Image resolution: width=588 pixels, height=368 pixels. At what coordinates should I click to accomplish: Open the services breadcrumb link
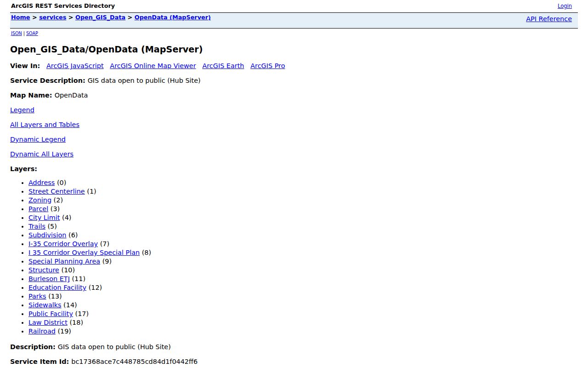pyautogui.click(x=53, y=17)
